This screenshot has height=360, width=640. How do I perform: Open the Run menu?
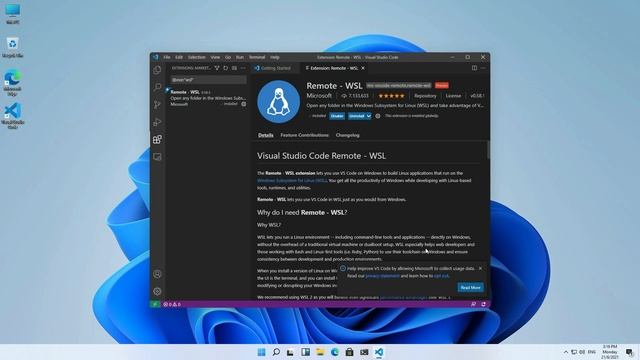click(x=240, y=57)
